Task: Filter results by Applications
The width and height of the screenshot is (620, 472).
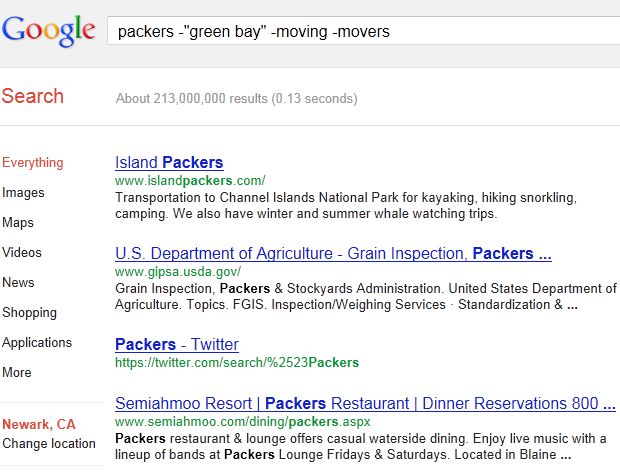Action: pos(37,342)
